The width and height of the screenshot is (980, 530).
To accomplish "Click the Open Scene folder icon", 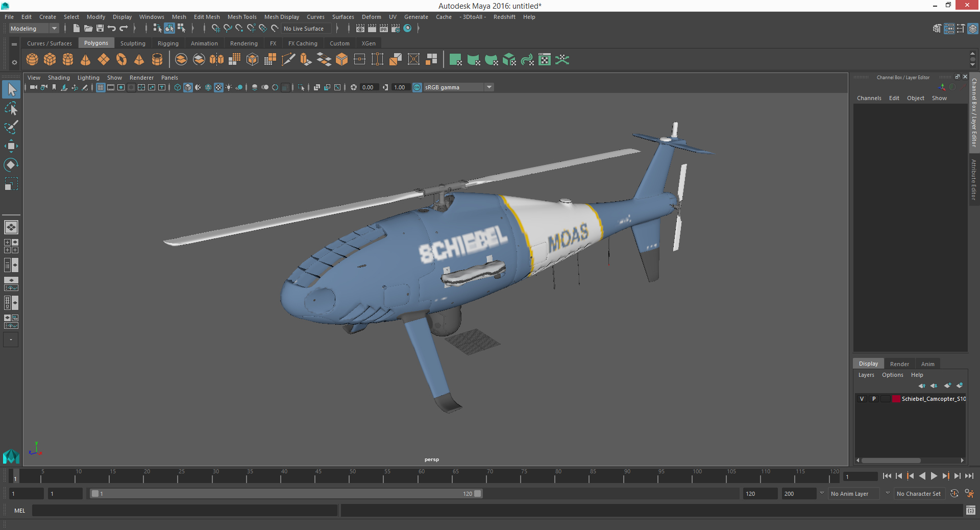I will (88, 29).
